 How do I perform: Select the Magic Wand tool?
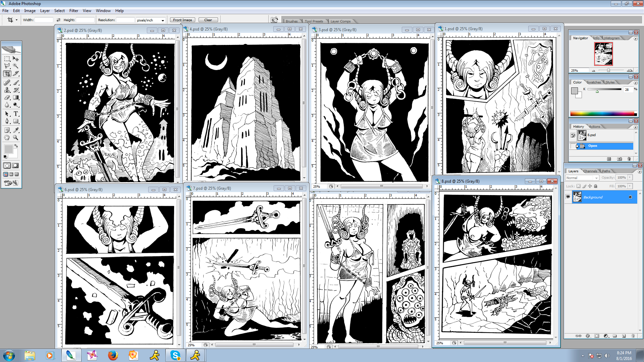coord(16,66)
